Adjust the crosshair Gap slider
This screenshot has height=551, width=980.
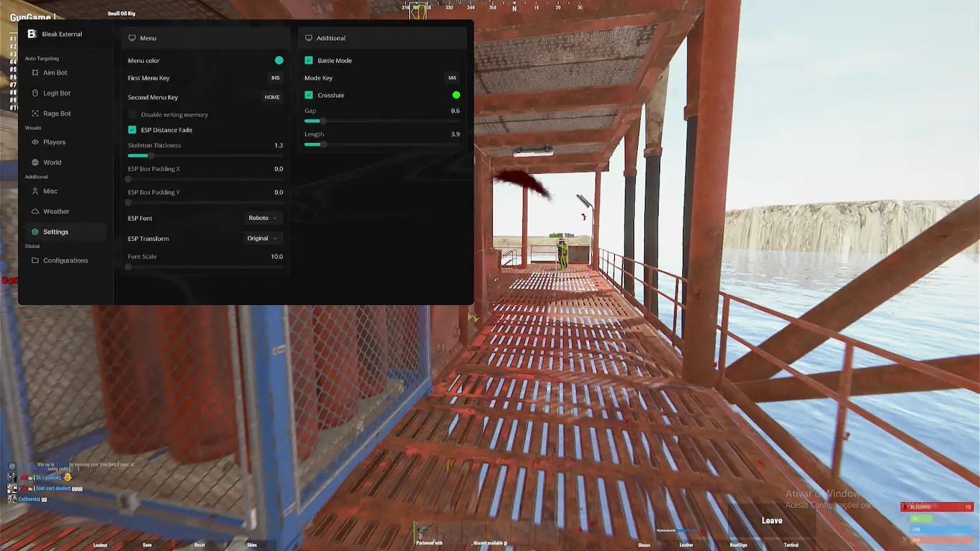[x=382, y=121]
